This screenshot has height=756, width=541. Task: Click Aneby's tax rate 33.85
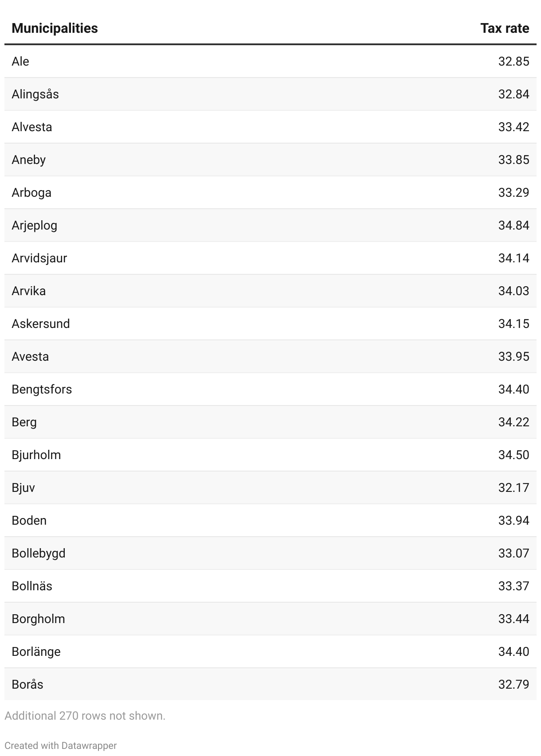(513, 160)
